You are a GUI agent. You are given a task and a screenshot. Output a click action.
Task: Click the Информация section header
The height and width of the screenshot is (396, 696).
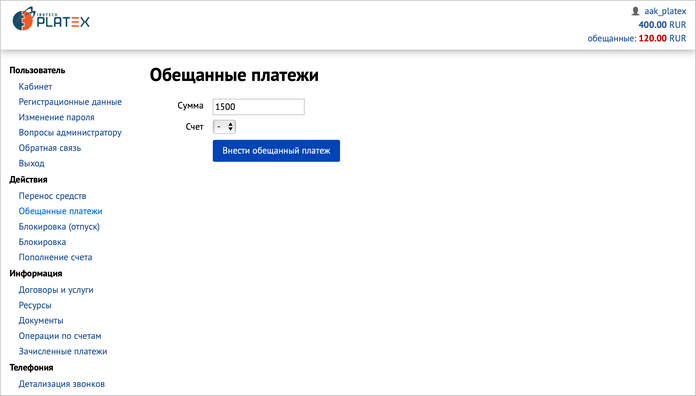point(36,273)
